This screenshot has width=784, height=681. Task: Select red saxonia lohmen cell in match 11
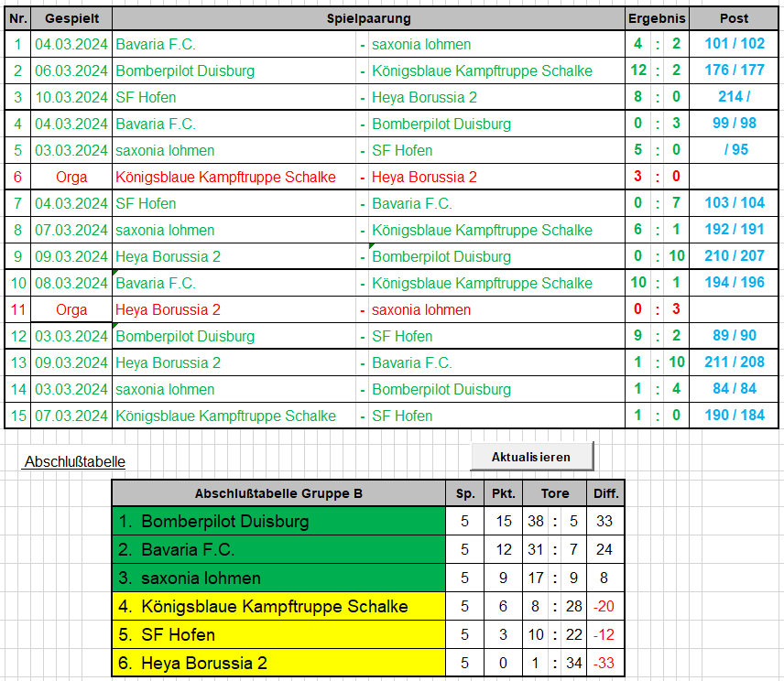tap(496, 309)
